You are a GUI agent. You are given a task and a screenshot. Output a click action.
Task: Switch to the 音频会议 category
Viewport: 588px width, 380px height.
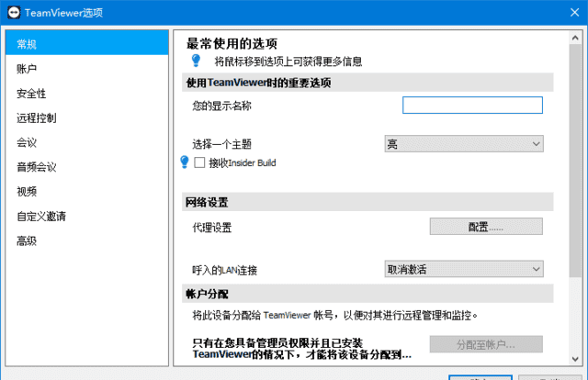click(x=87, y=167)
